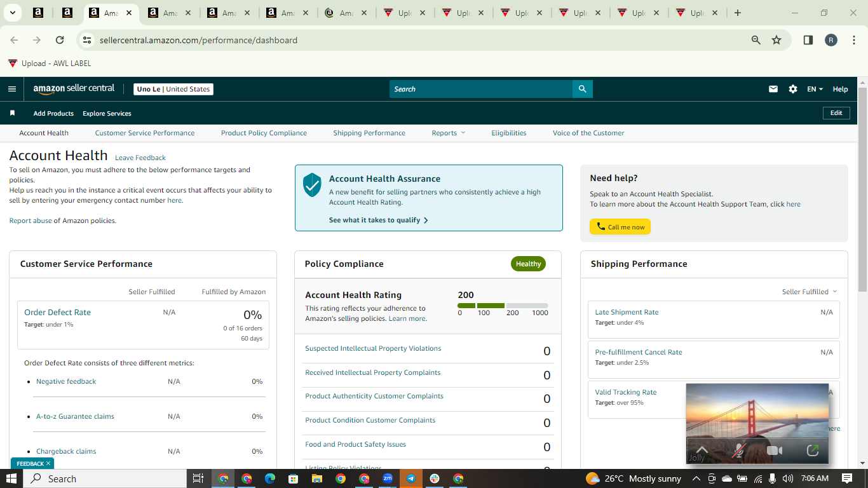Image resolution: width=868 pixels, height=488 pixels.
Task: Click the zoom magnifier icon in the address bar
Action: (x=756, y=40)
